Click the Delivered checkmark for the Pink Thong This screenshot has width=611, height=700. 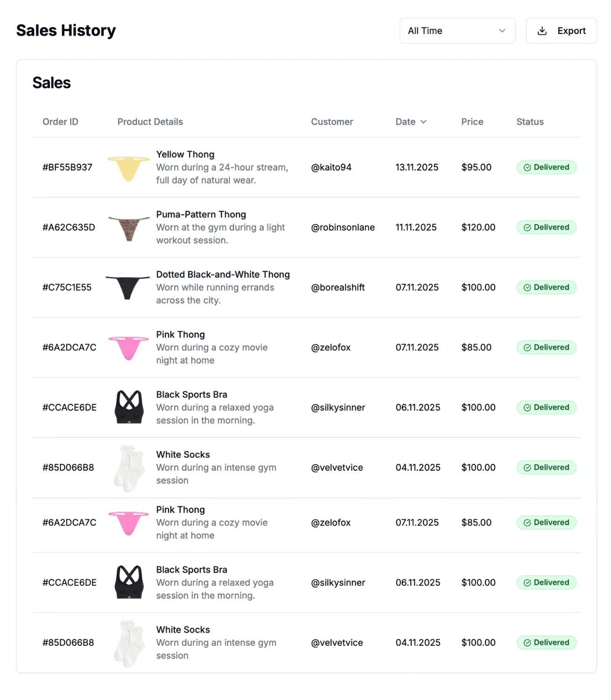tap(528, 347)
